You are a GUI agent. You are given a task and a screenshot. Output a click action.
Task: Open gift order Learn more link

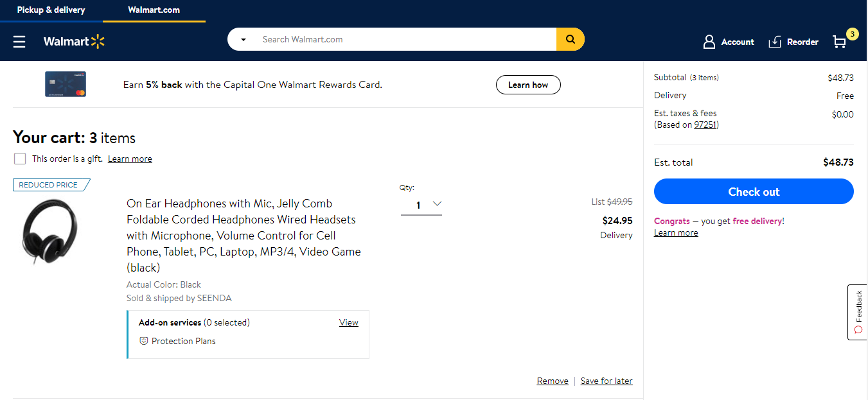130,159
